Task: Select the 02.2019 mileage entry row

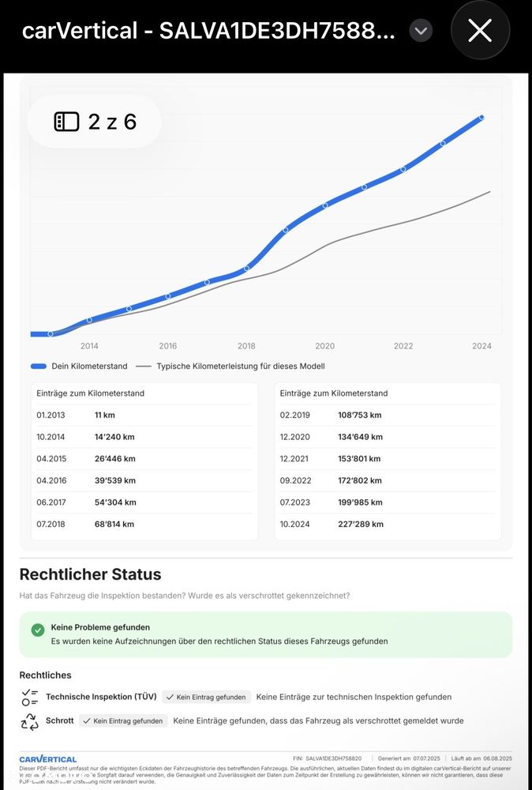Action: click(387, 415)
